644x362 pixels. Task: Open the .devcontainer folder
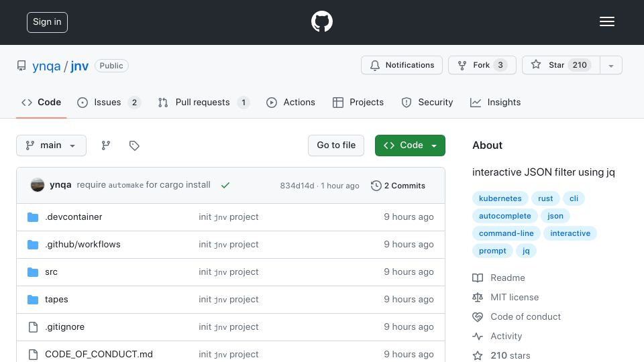[x=74, y=217]
